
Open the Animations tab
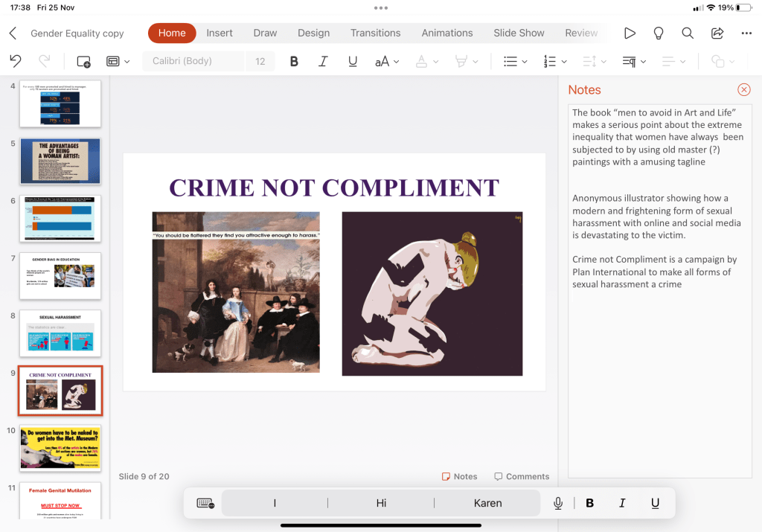coord(447,33)
